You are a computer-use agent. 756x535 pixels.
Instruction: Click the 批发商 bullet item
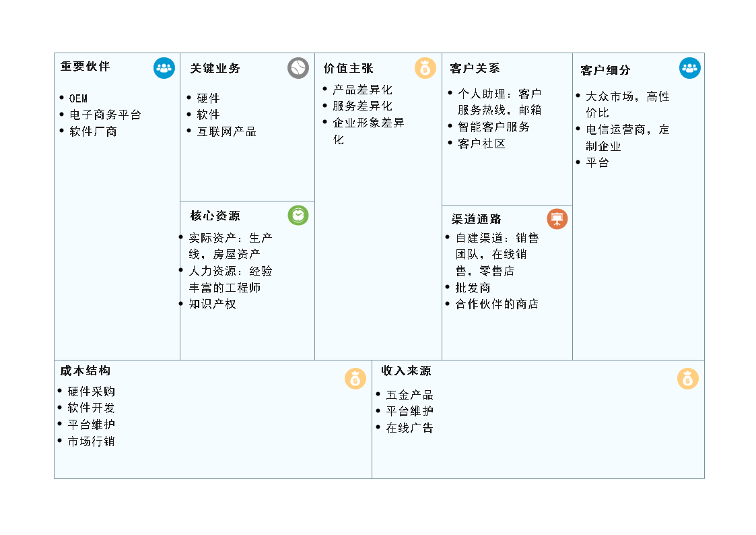[473, 288]
